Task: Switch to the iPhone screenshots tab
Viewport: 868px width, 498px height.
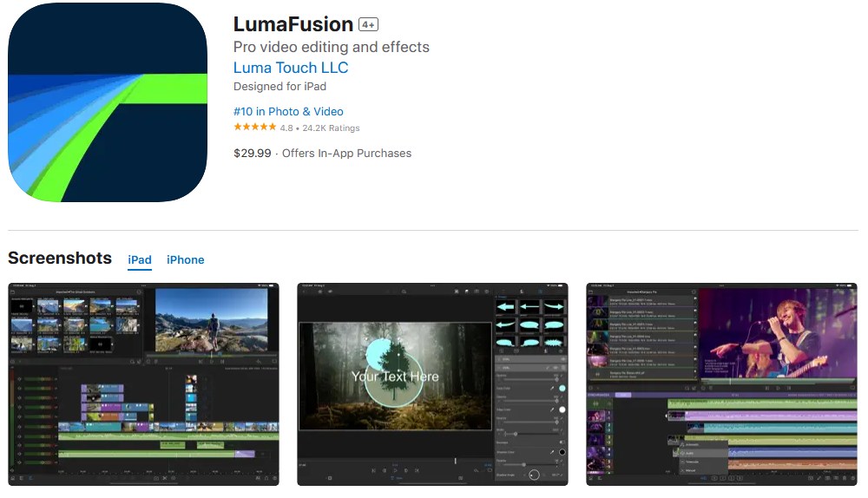Action: pos(186,259)
